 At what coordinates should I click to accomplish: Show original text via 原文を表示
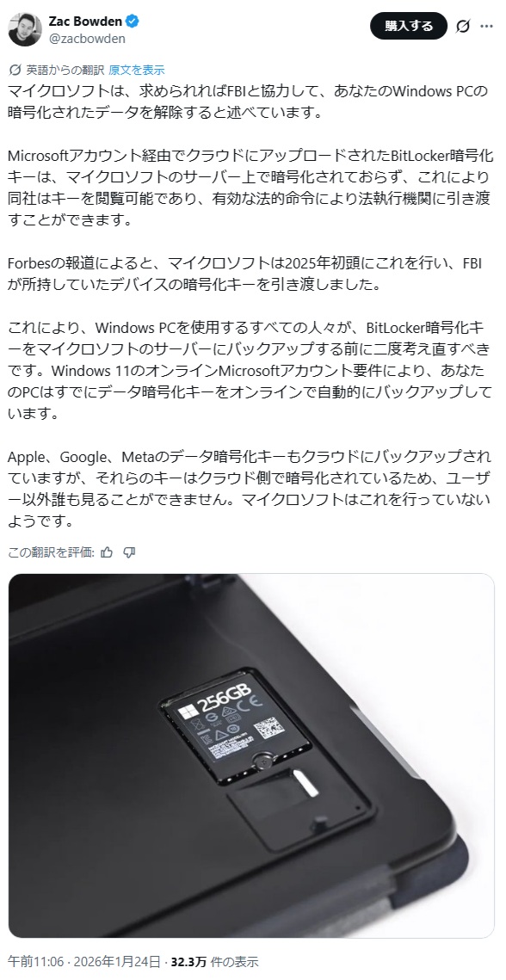pyautogui.click(x=136, y=70)
